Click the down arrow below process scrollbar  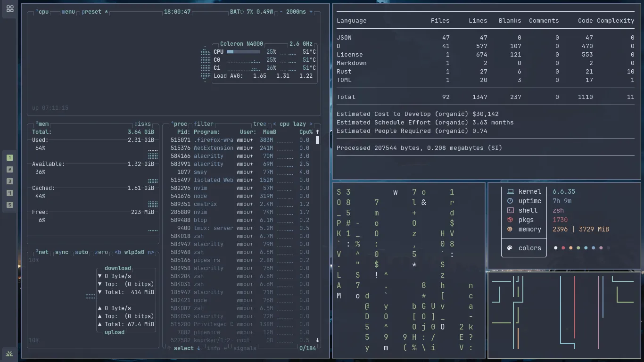click(x=317, y=340)
